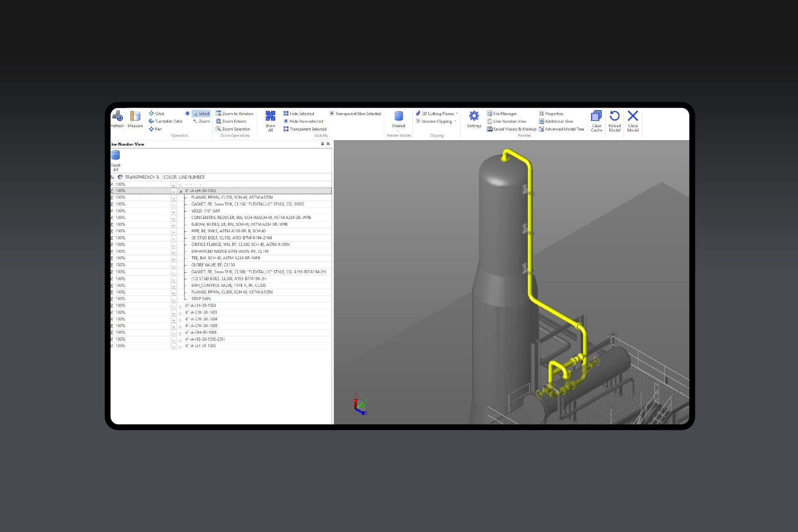Uncheck visibility for line 4"-A-GH-30-1008
The width and height of the screenshot is (798, 532).
[x=111, y=332]
